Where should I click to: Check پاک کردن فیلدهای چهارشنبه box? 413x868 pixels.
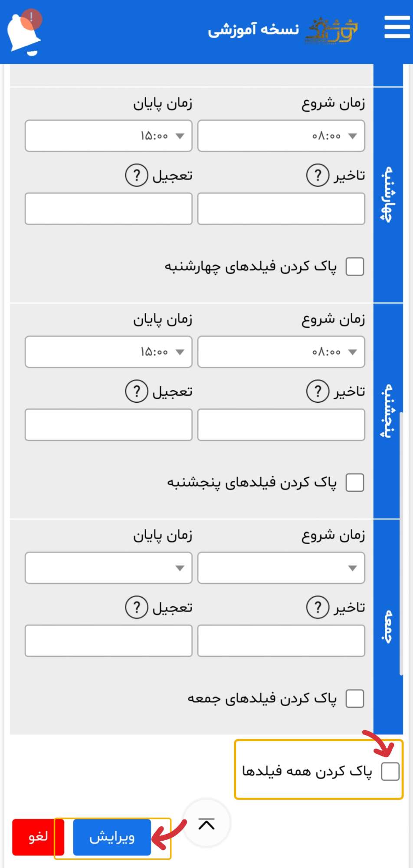click(x=355, y=266)
